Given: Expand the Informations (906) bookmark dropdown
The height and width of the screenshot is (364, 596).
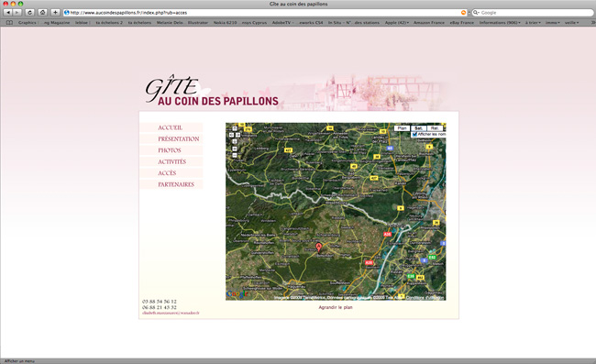Looking at the screenshot, I should tap(500, 22).
